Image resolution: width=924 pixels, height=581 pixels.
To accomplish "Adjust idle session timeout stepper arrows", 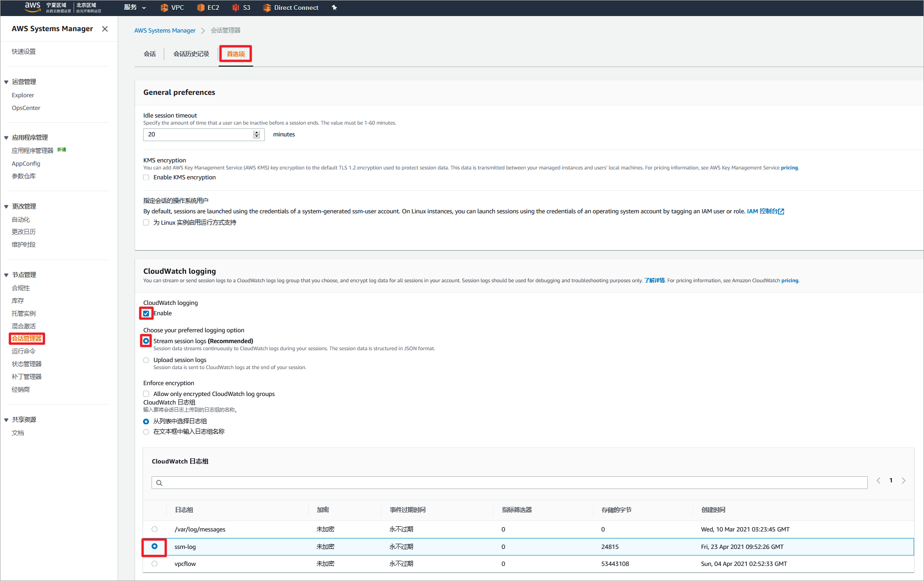I will pyautogui.click(x=256, y=135).
